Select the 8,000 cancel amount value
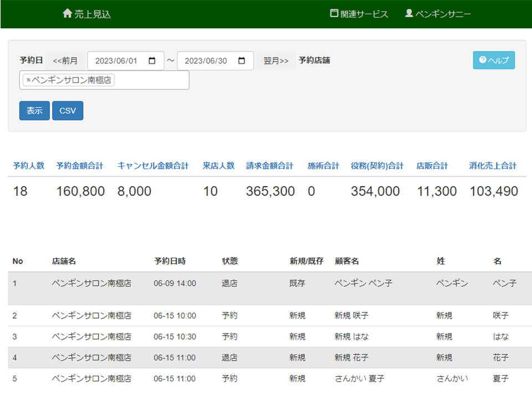The image size is (532, 399). [134, 191]
